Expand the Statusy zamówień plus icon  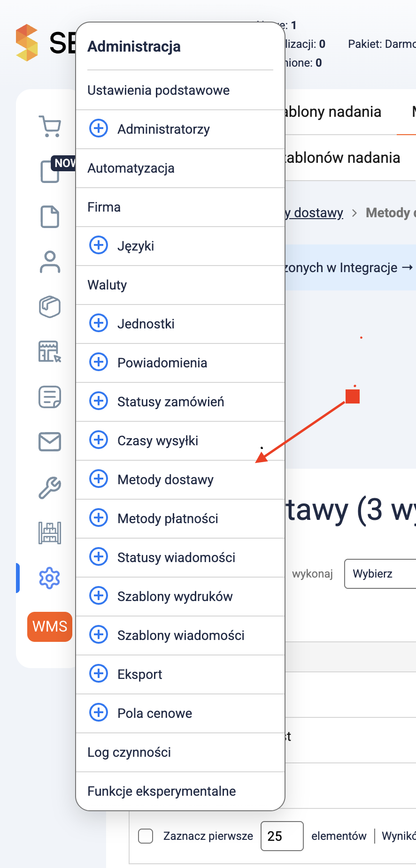pyautogui.click(x=99, y=401)
